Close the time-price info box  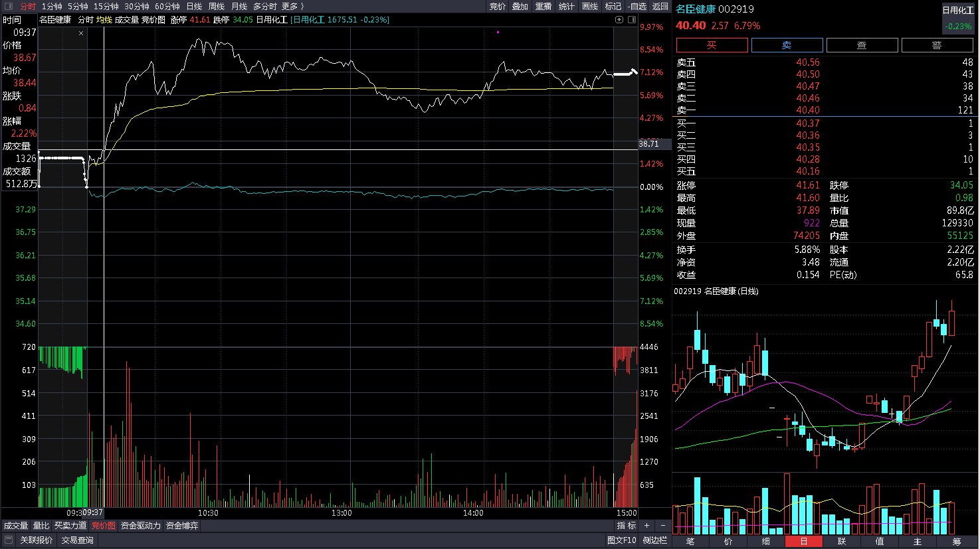pyautogui.click(x=81, y=33)
